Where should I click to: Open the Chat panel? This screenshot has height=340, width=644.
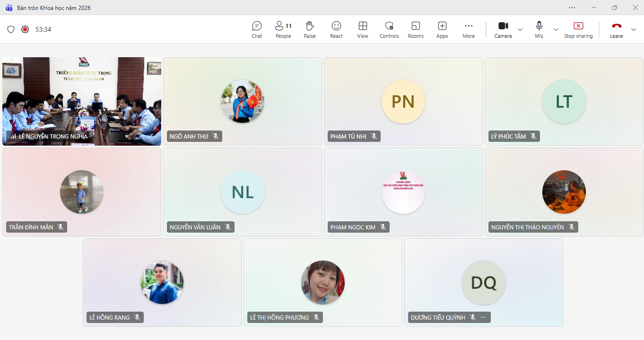pyautogui.click(x=257, y=29)
